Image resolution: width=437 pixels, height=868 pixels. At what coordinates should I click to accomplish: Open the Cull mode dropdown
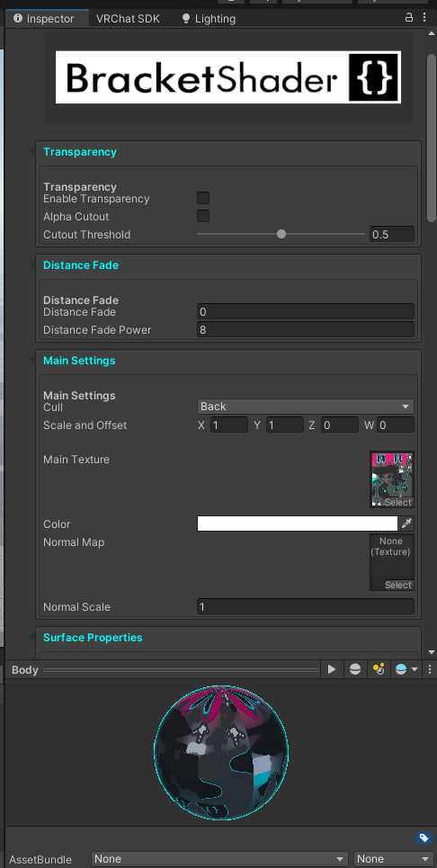point(306,407)
